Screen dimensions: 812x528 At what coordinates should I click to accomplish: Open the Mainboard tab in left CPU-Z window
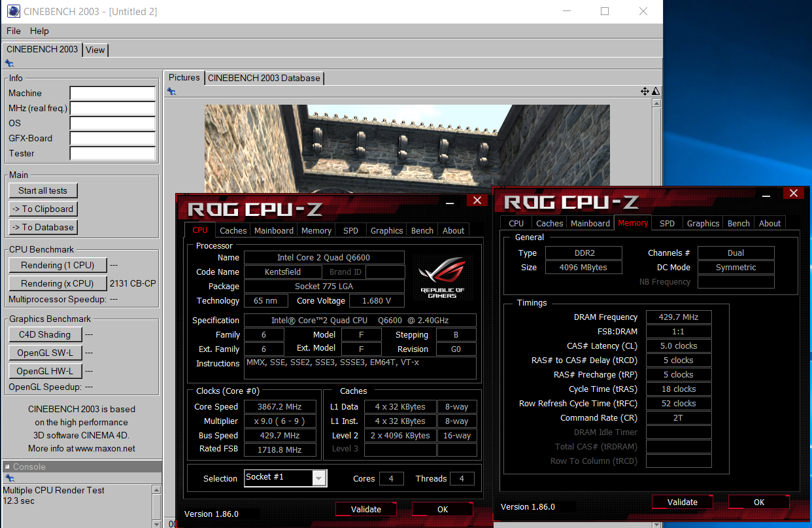click(x=274, y=230)
